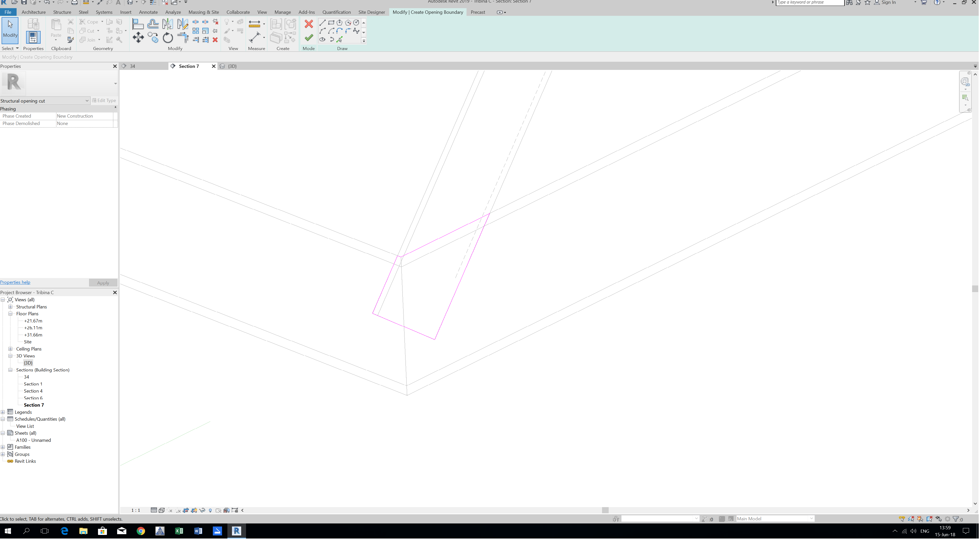Viewport: 980px width, 551px height.
Task: Select the Align tool in Modify panel
Action: click(138, 24)
